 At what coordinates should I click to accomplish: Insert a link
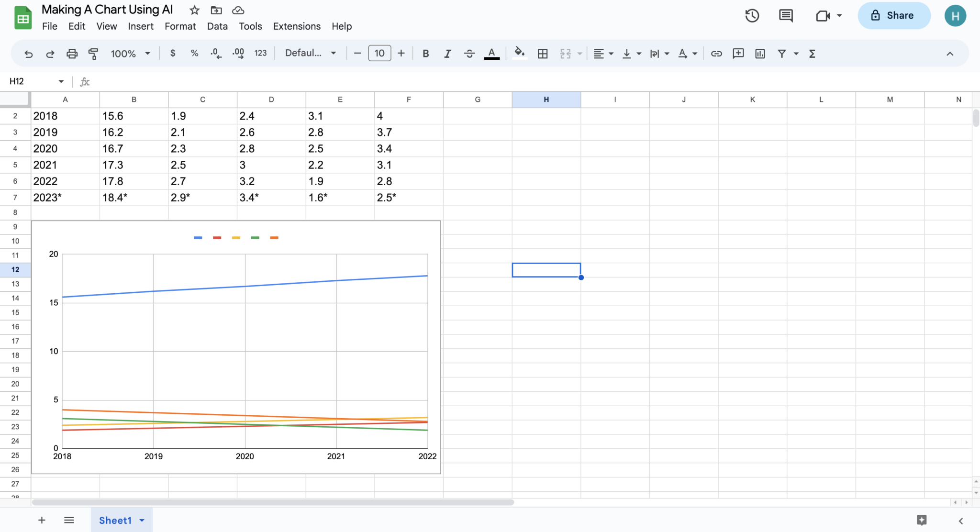(716, 53)
